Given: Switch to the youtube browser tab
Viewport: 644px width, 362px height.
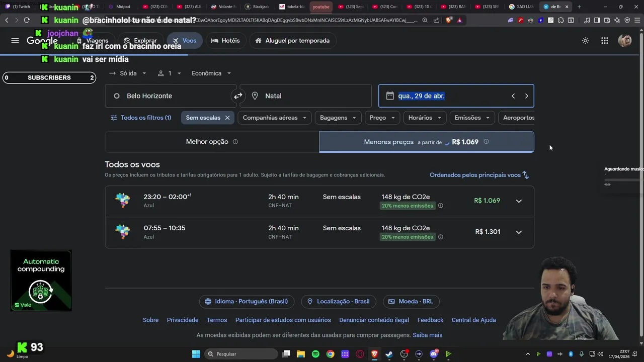Looking at the screenshot, I should [321, 7].
